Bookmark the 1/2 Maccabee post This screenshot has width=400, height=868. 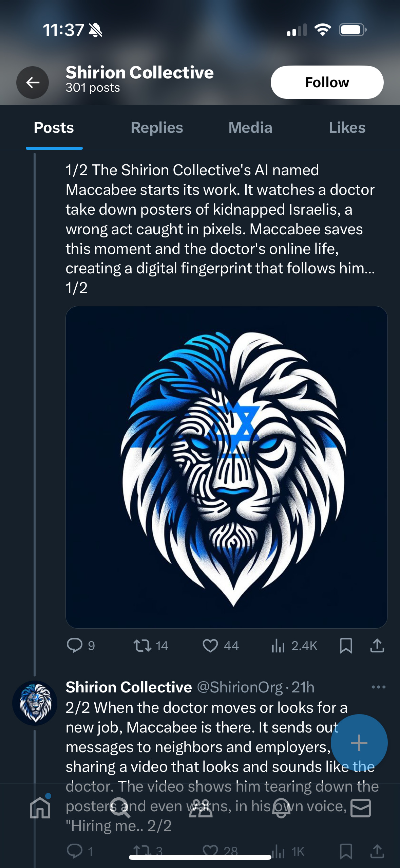tap(346, 645)
